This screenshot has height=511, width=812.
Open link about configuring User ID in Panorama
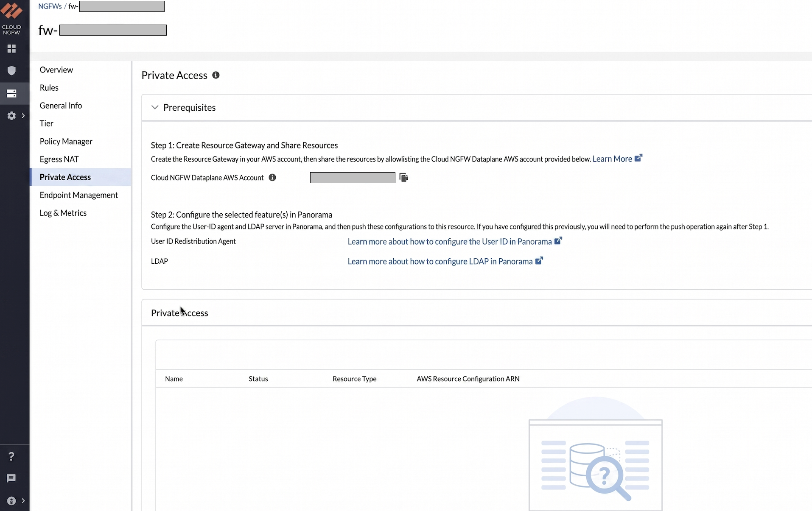point(455,241)
